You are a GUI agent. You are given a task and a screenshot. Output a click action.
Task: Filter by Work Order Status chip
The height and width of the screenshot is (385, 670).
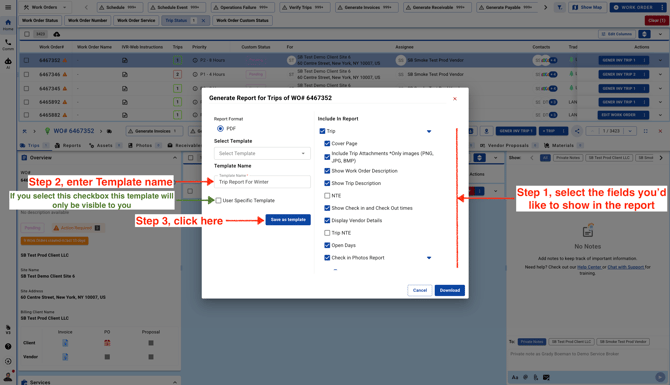click(40, 21)
